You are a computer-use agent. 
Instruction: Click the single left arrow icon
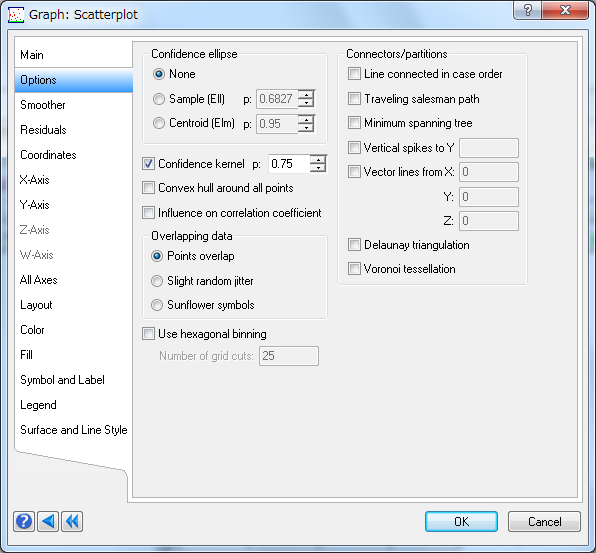[x=48, y=521]
